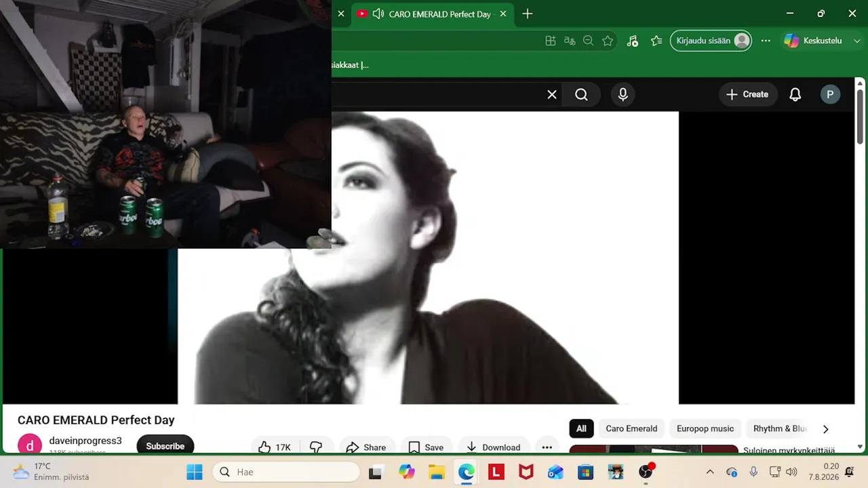Select the All filter chip

(581, 428)
